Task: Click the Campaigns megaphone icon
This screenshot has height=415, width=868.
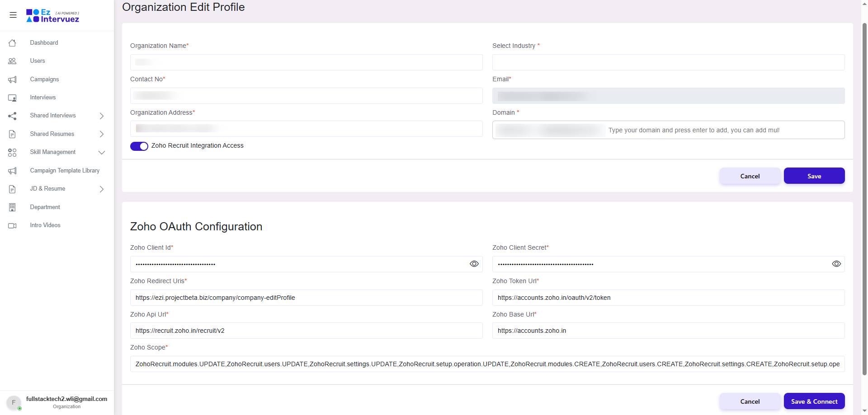Action: coord(12,79)
